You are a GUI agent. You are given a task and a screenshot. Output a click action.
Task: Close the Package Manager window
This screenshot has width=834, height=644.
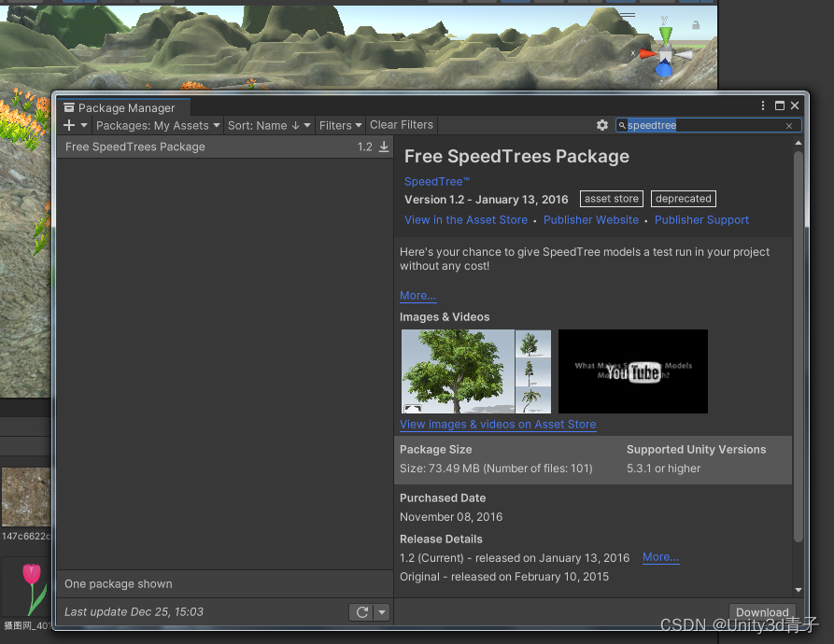click(795, 105)
